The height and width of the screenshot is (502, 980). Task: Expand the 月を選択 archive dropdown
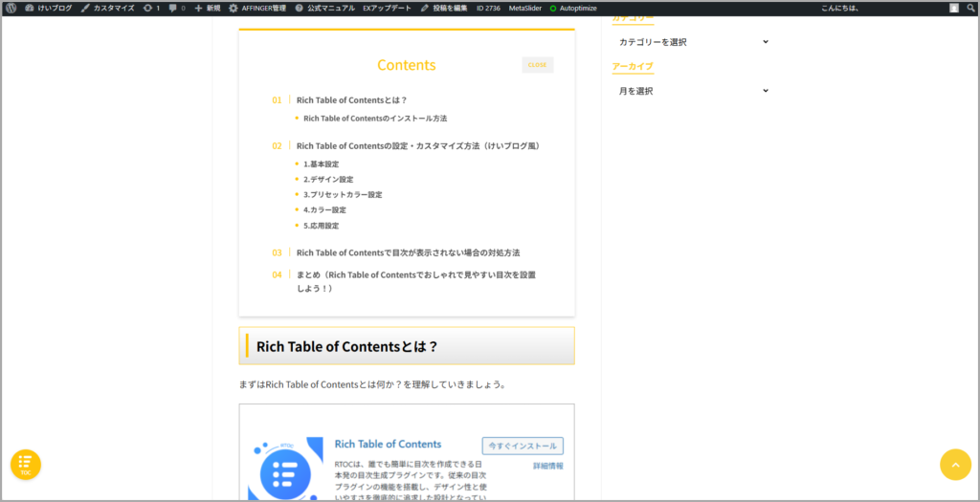coord(693,91)
